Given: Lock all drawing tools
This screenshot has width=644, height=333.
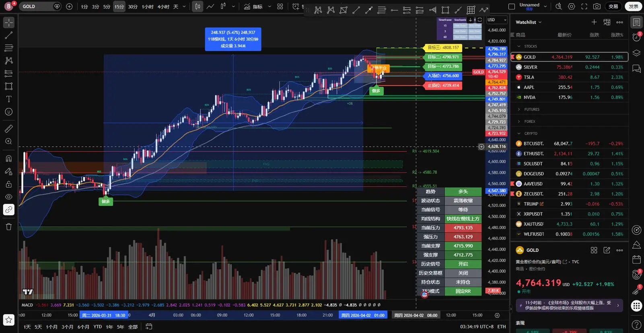Looking at the screenshot, I should [x=8, y=184].
